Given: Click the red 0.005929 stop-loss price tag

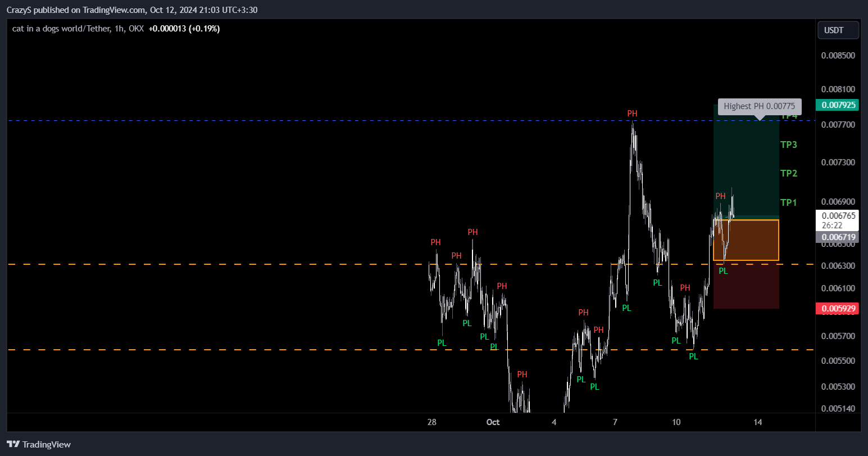Looking at the screenshot, I should (838, 308).
